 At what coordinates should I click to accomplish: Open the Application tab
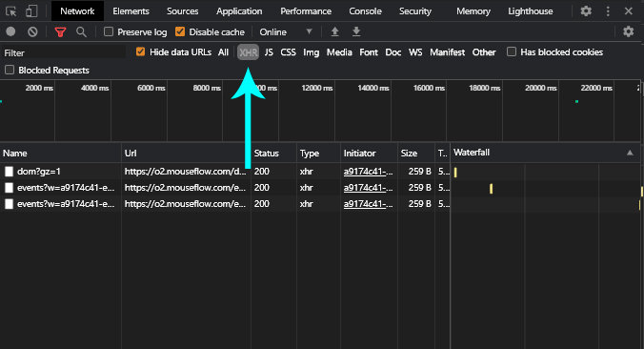[x=239, y=11]
